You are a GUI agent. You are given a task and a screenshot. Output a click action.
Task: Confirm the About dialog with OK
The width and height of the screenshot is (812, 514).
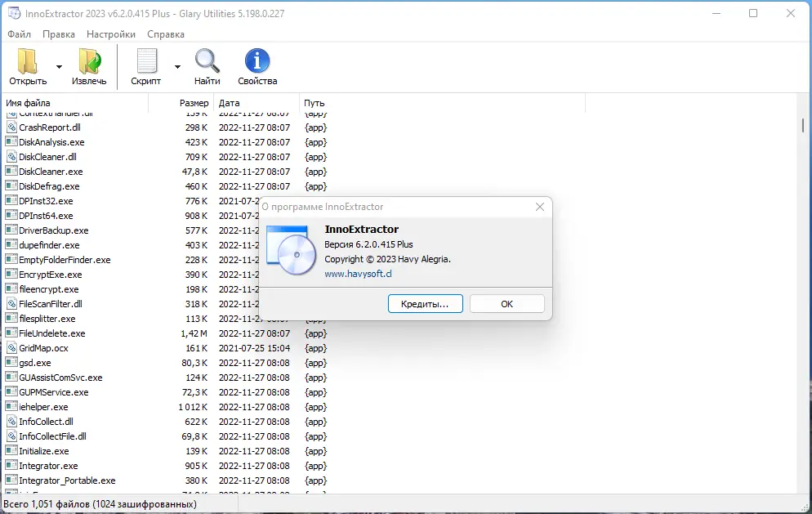[x=507, y=304]
